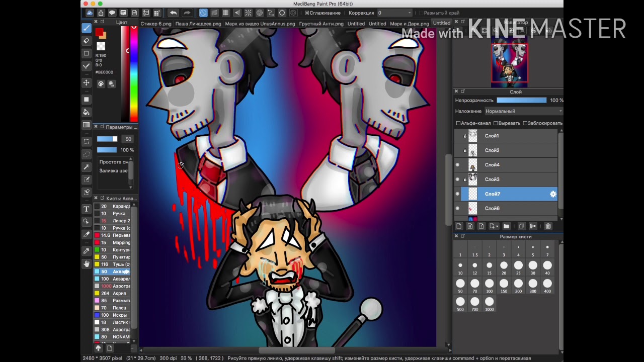
Task: Enable the concentric circle snap guide
Action: (260, 13)
